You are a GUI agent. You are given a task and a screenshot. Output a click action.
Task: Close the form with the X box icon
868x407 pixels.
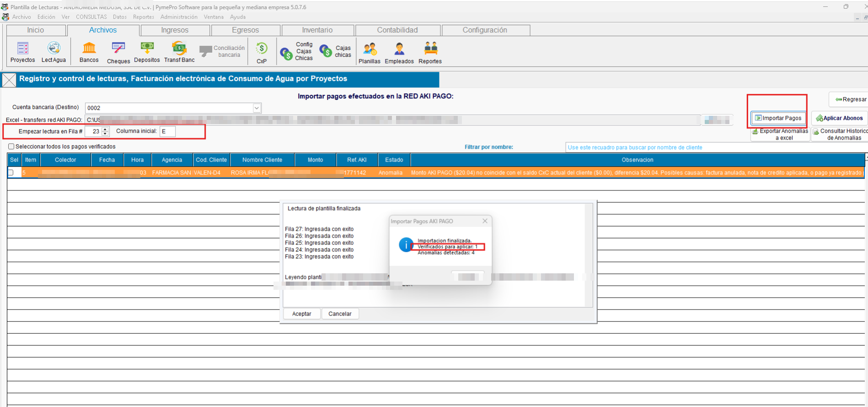9,80
